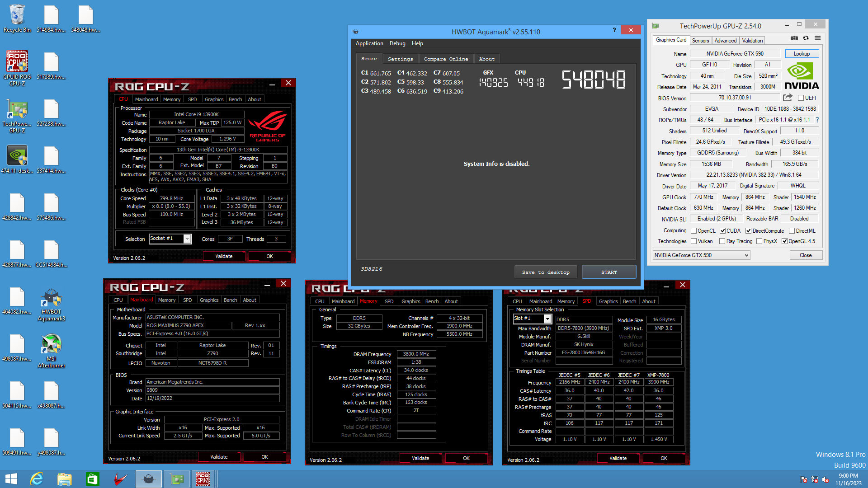The height and width of the screenshot is (488, 868).
Task: Open the GPU-Z hamburger menu
Action: point(817,38)
